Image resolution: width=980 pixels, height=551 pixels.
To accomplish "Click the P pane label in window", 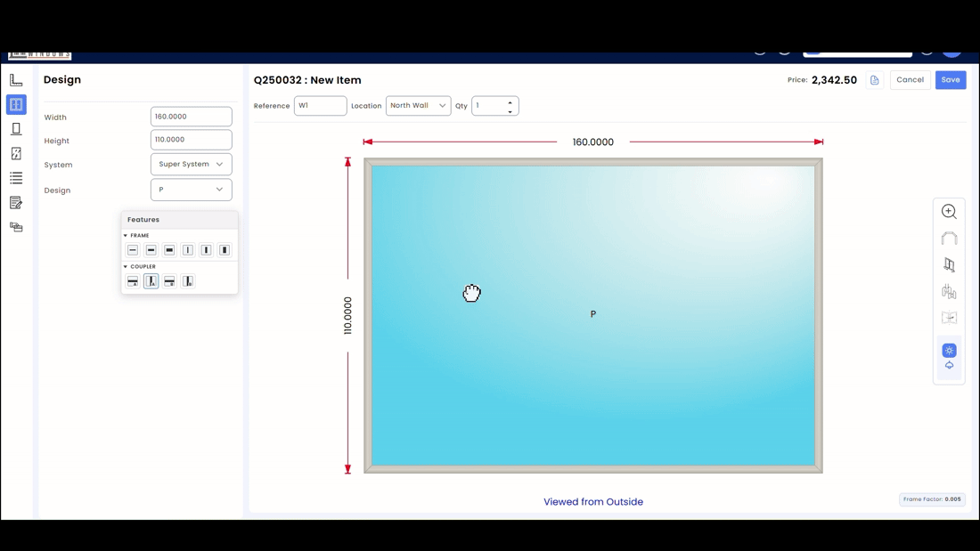I will point(593,313).
